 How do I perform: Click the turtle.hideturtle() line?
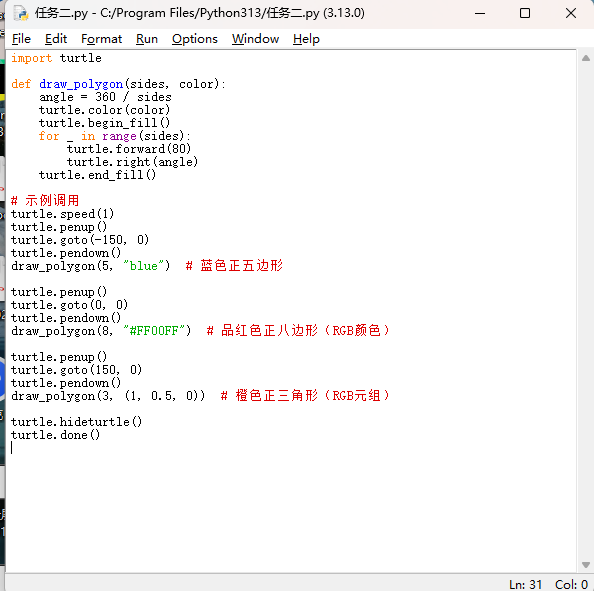pos(77,422)
